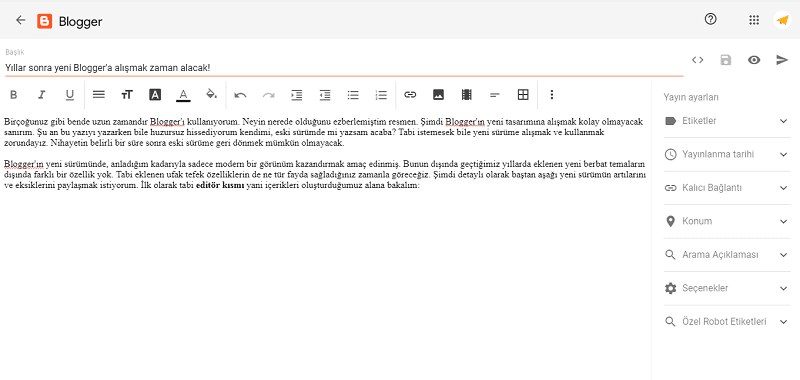Click the Etiketler label icon

click(x=670, y=121)
